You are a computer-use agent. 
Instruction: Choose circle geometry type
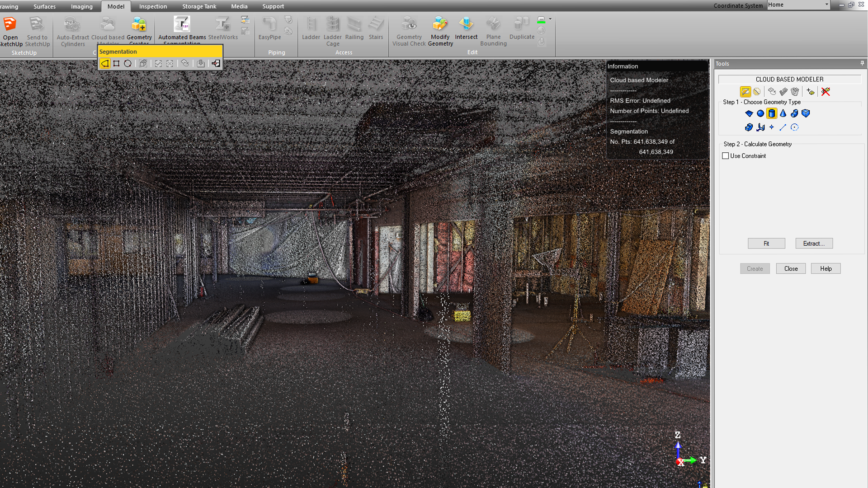click(x=795, y=127)
